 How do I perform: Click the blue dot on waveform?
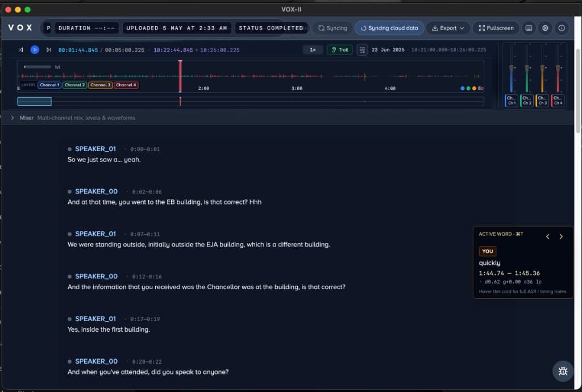(463, 88)
